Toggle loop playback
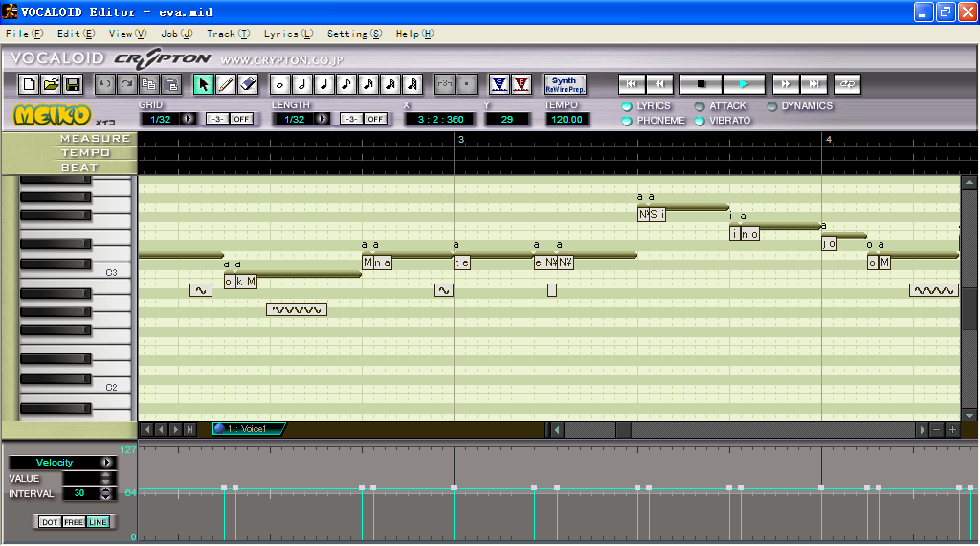Image resolution: width=980 pixels, height=546 pixels. click(x=847, y=83)
